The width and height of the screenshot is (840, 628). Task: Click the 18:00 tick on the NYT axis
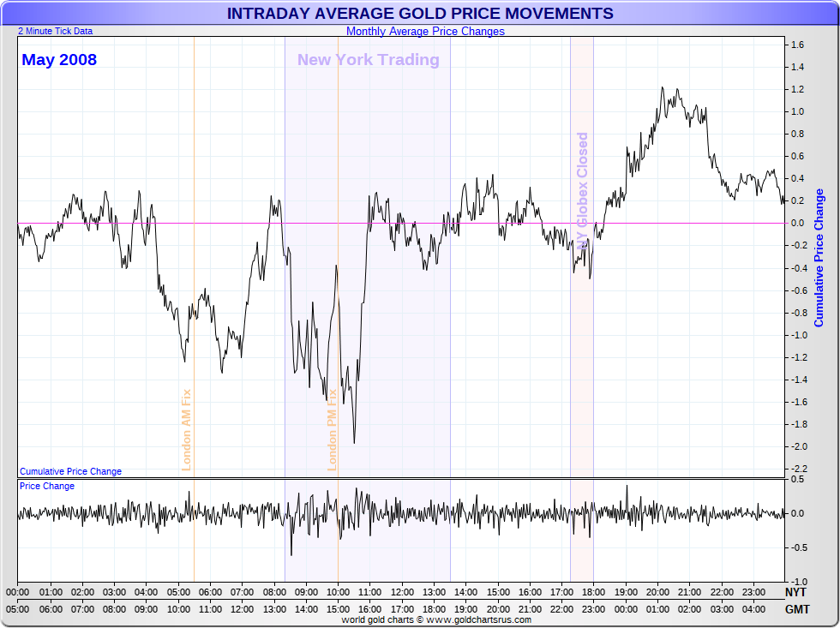coord(593,593)
